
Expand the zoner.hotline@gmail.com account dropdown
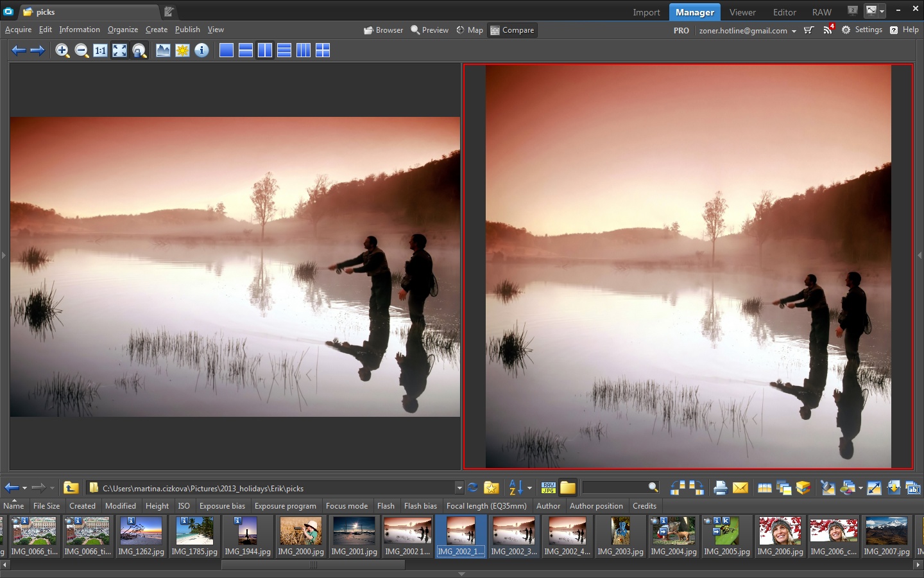tap(794, 31)
